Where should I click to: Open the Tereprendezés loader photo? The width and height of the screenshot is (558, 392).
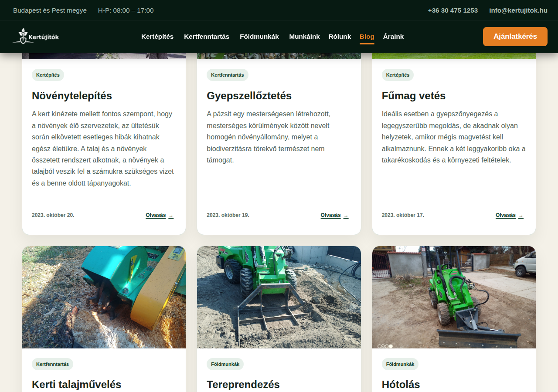click(279, 297)
